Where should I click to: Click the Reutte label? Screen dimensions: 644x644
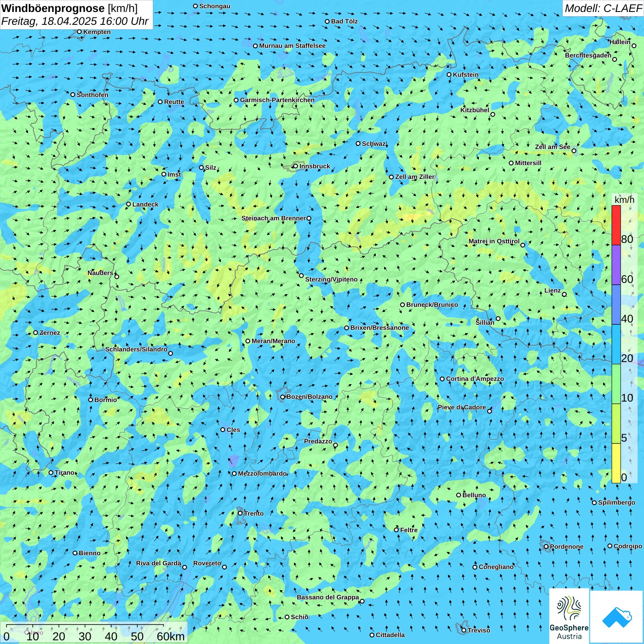click(174, 102)
